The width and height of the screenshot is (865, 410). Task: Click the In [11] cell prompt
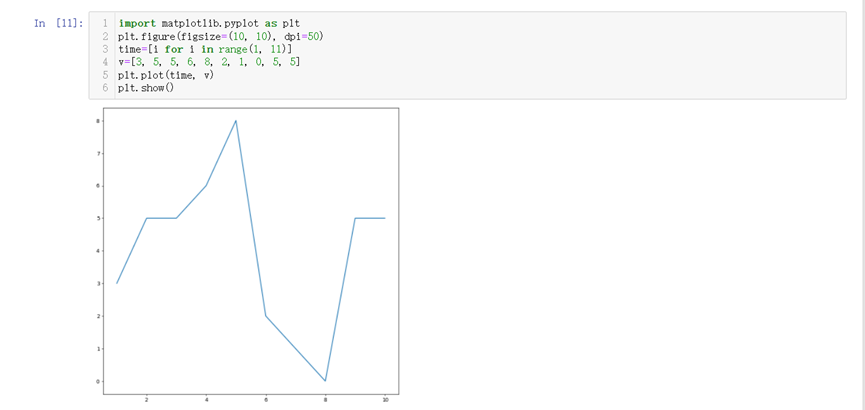(x=59, y=23)
